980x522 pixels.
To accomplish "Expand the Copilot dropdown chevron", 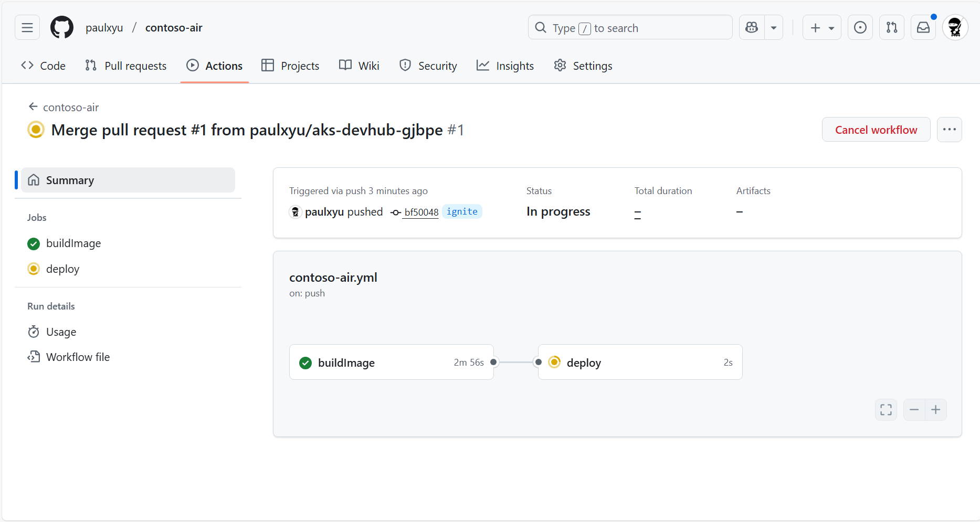I will [x=773, y=27].
